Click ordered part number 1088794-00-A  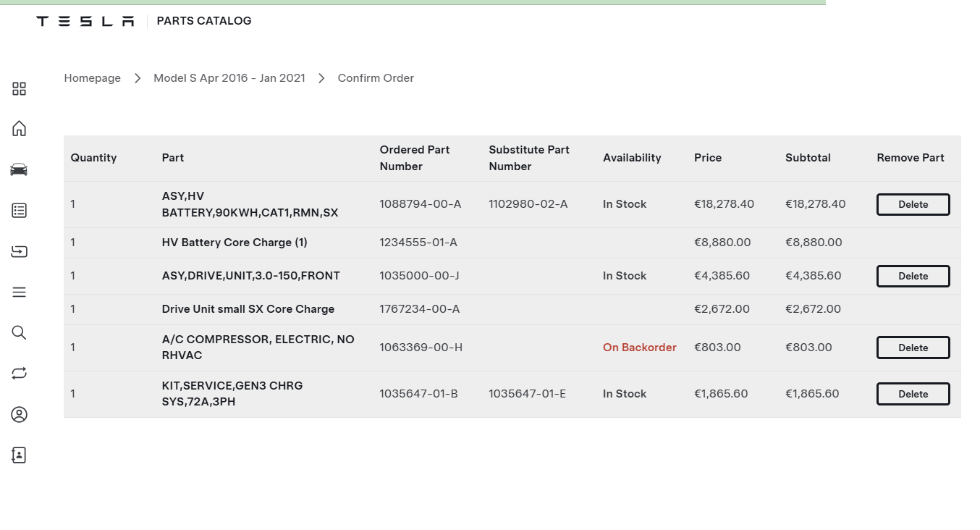coord(421,204)
